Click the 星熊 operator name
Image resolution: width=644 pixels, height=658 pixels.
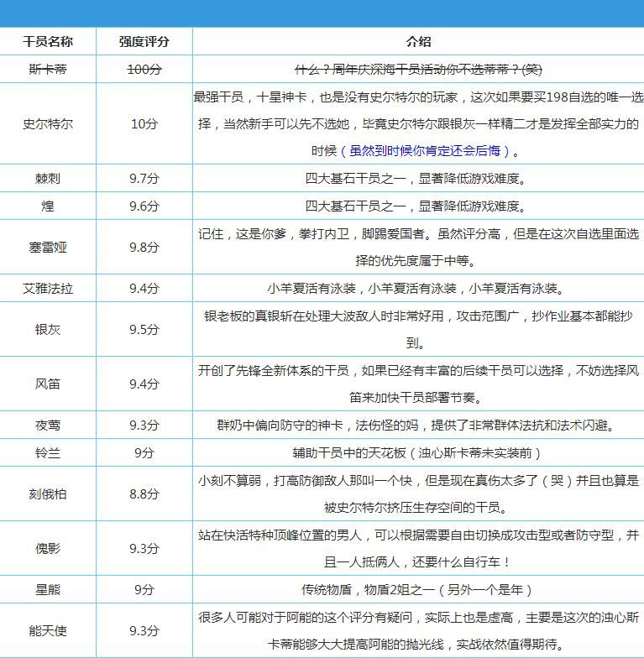[x=48, y=589]
